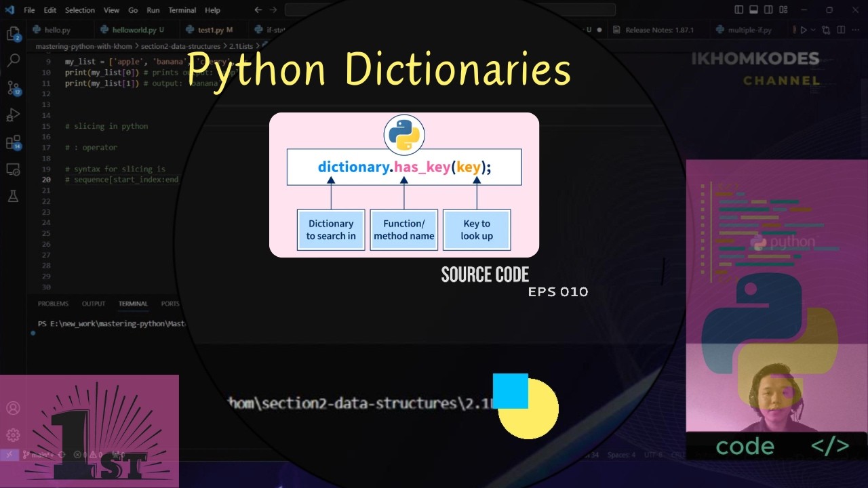The image size is (868, 488).
Task: Open the Run and Debug view
Action: click(x=13, y=115)
